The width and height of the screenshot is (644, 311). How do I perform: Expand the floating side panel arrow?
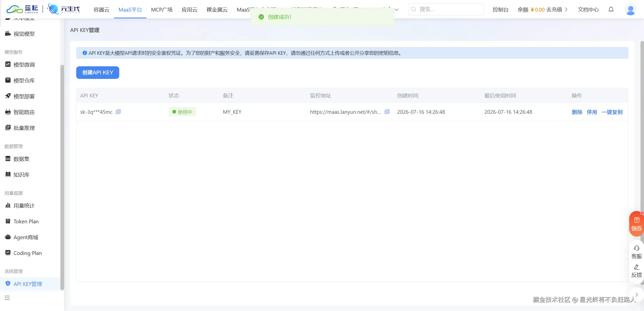point(637,295)
